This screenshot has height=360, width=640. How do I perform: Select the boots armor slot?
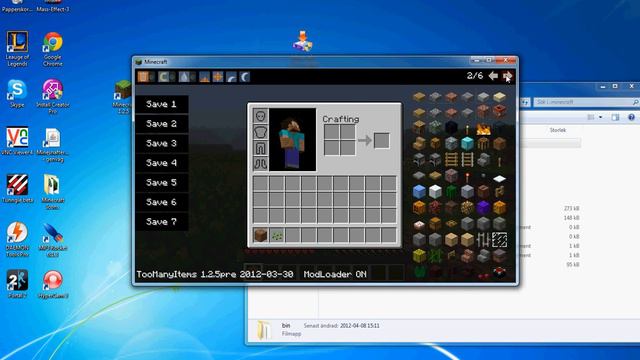click(x=260, y=164)
